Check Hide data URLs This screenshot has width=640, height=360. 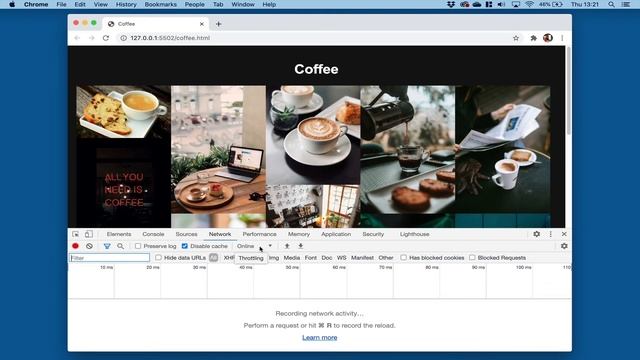(x=158, y=258)
